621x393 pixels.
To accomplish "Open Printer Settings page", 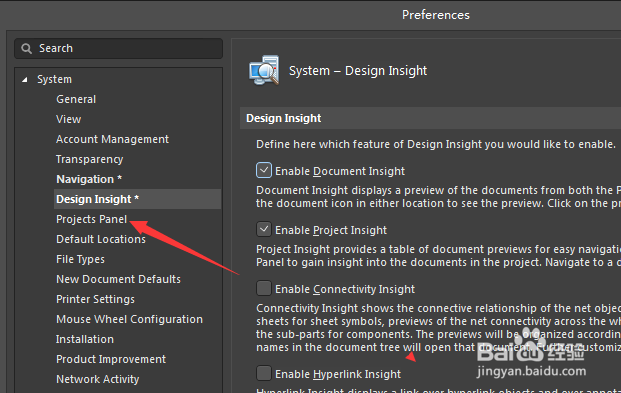I will coord(95,299).
